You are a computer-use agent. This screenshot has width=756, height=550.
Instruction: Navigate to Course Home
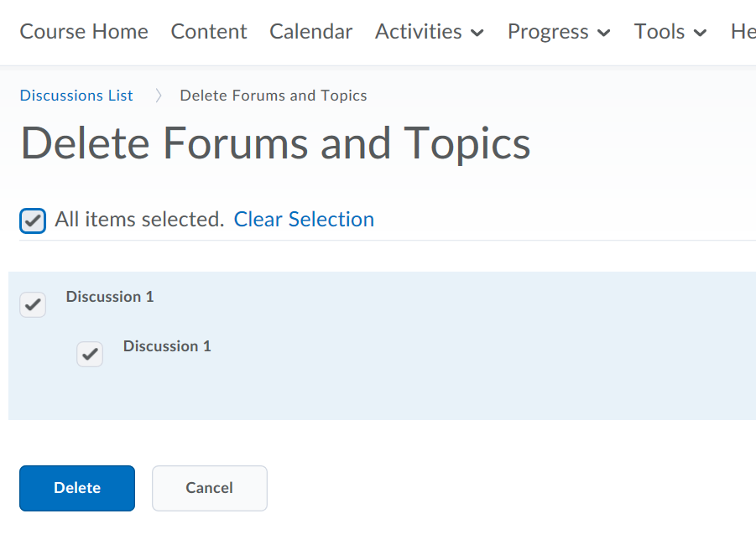tap(83, 32)
